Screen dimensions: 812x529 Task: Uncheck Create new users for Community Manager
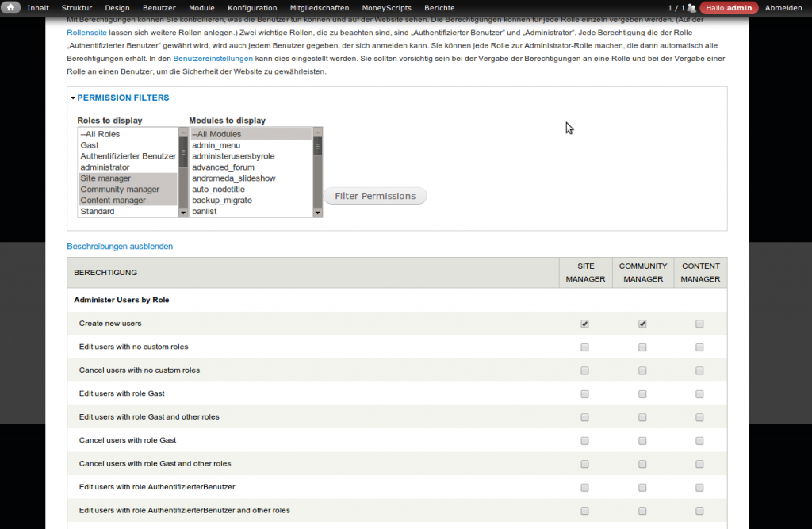[642, 324]
